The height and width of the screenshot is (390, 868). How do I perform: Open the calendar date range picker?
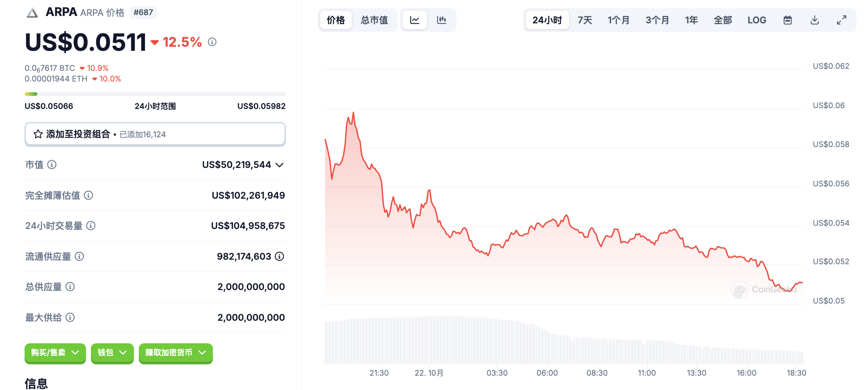click(787, 20)
